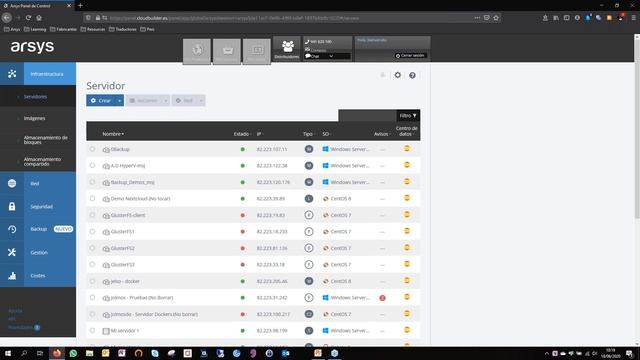640x360 pixels.
Task: Click the filter search input field
Action: tap(367, 116)
